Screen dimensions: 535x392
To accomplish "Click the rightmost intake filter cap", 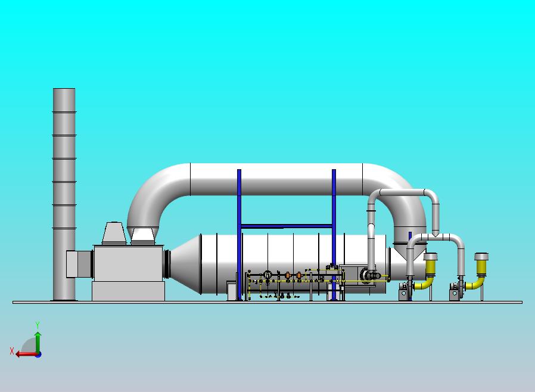I will (x=481, y=257).
